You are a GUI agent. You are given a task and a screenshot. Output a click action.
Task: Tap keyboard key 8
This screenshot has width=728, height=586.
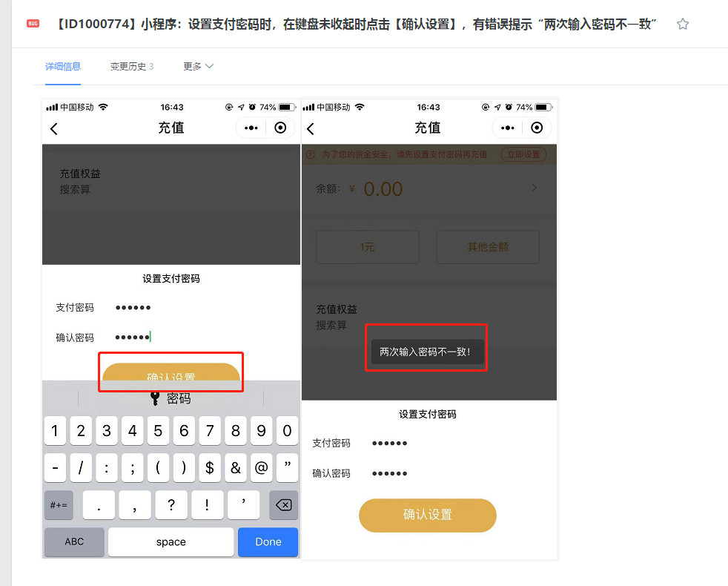coord(236,431)
